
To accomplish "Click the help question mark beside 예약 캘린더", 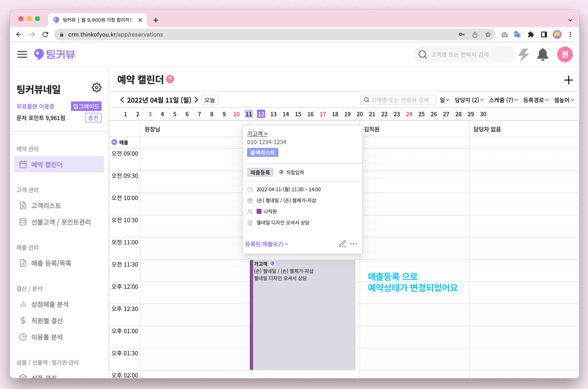I will tap(170, 79).
